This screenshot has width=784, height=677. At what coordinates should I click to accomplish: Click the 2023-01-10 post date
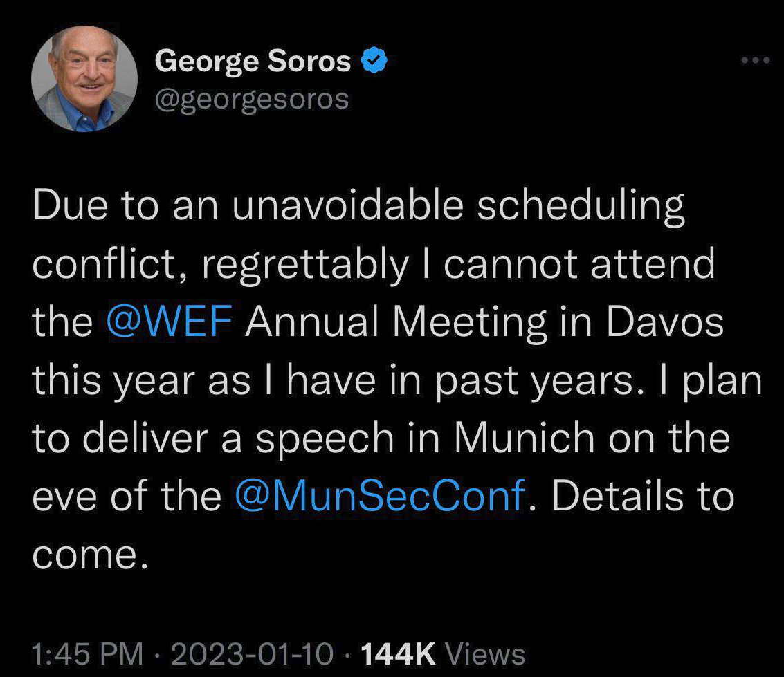[x=250, y=653]
